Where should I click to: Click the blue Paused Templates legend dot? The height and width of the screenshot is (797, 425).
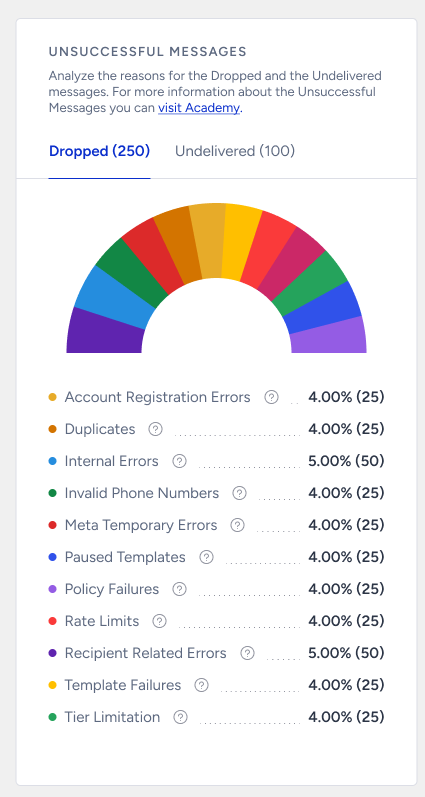52,557
